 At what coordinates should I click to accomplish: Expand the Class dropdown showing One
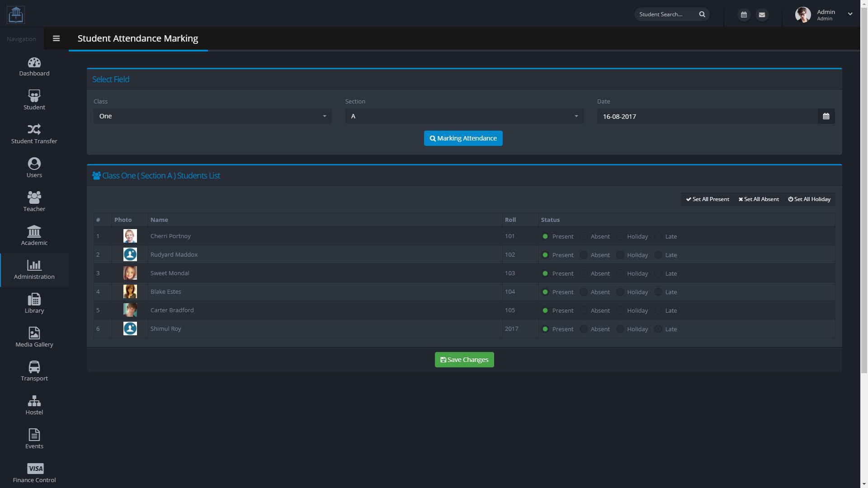(x=212, y=116)
